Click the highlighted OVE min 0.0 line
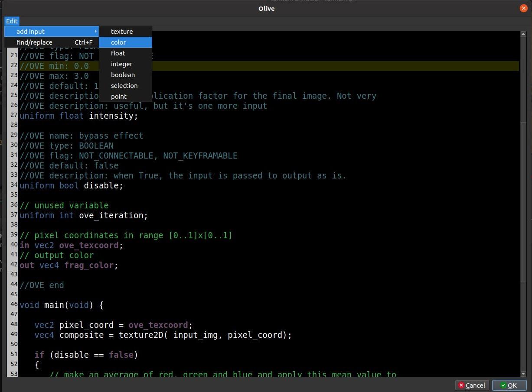 (x=52, y=66)
